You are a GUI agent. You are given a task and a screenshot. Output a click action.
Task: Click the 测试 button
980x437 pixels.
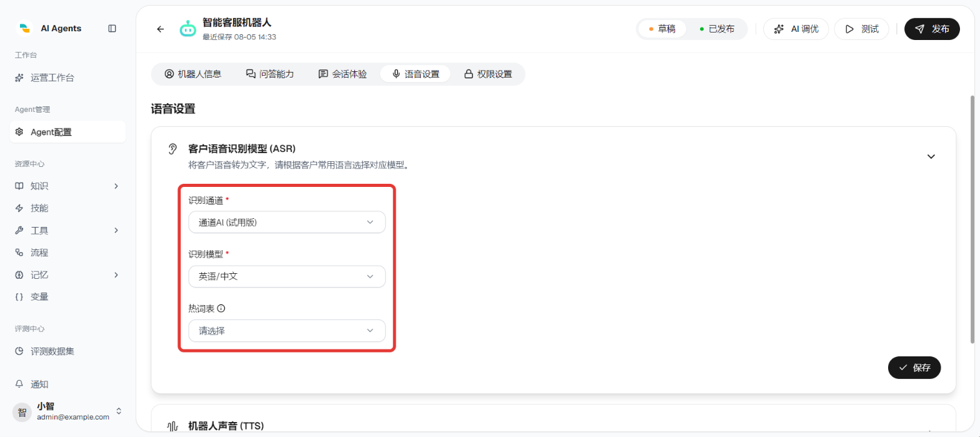[x=862, y=29]
